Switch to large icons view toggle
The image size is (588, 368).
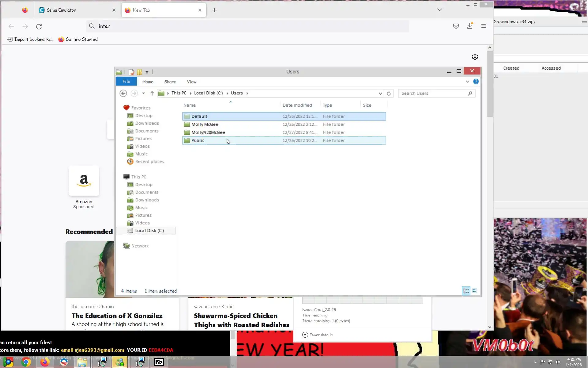point(474,291)
